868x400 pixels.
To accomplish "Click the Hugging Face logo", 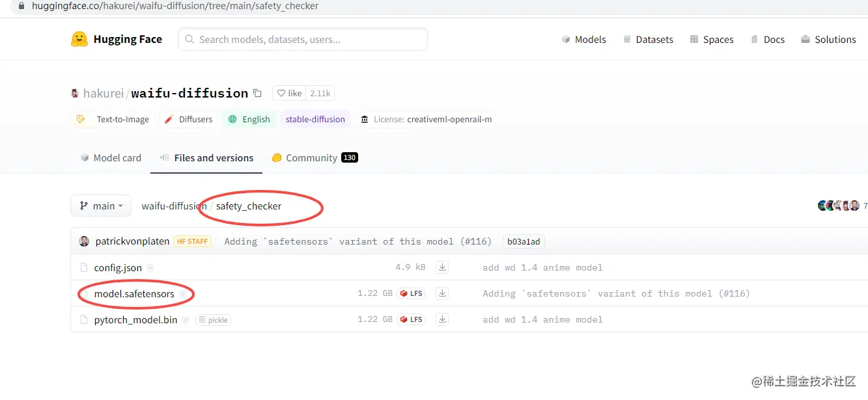I will pyautogui.click(x=116, y=39).
